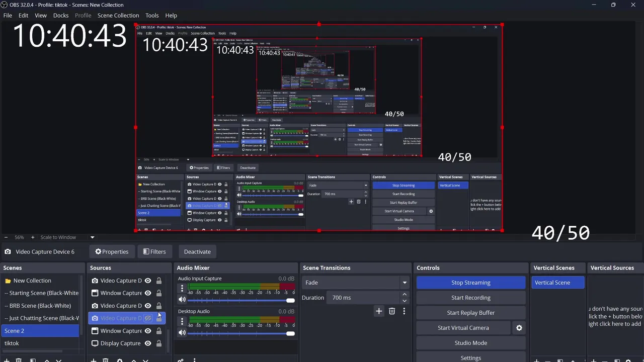Click the New Collection folder icon
This screenshot has height=362, width=644.
pos(8,281)
